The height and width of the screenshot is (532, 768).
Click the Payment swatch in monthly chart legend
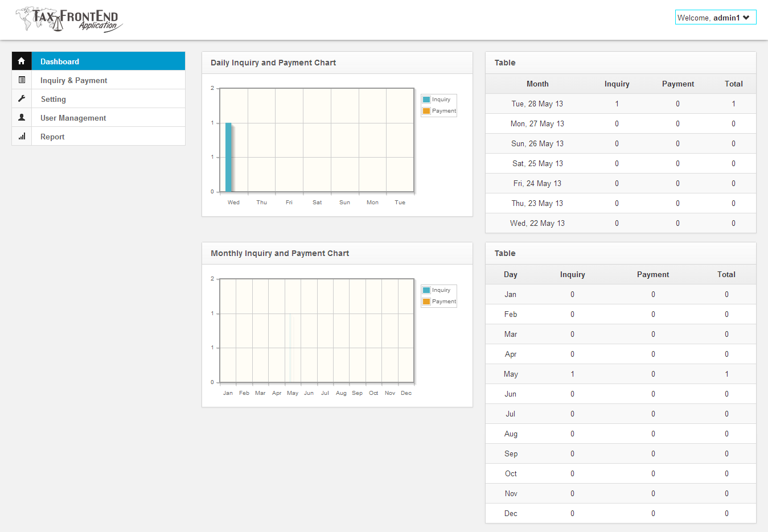(x=426, y=302)
